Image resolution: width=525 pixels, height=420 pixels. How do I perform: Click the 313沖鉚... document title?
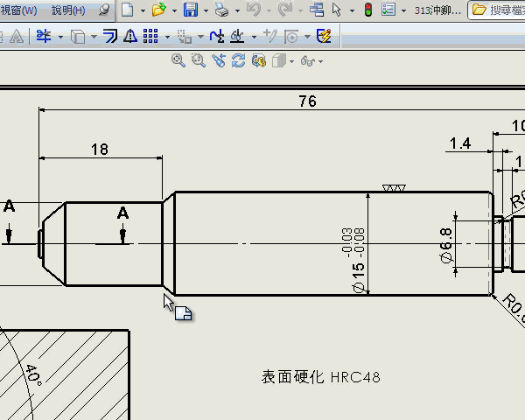pyautogui.click(x=437, y=10)
